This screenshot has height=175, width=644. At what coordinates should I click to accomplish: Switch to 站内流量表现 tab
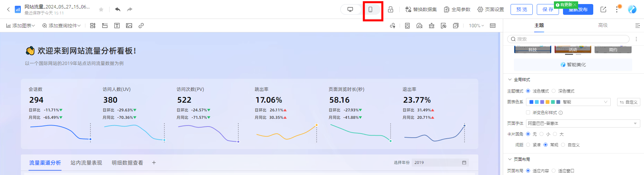click(x=86, y=163)
